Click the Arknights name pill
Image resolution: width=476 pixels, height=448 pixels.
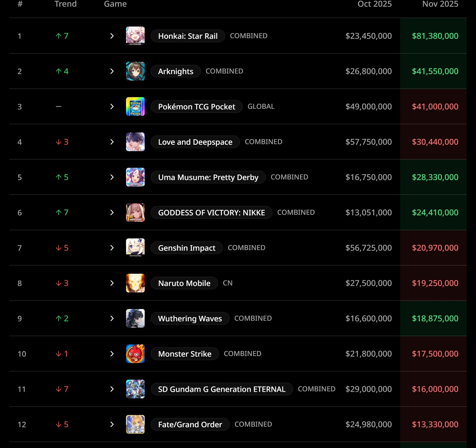tap(176, 71)
